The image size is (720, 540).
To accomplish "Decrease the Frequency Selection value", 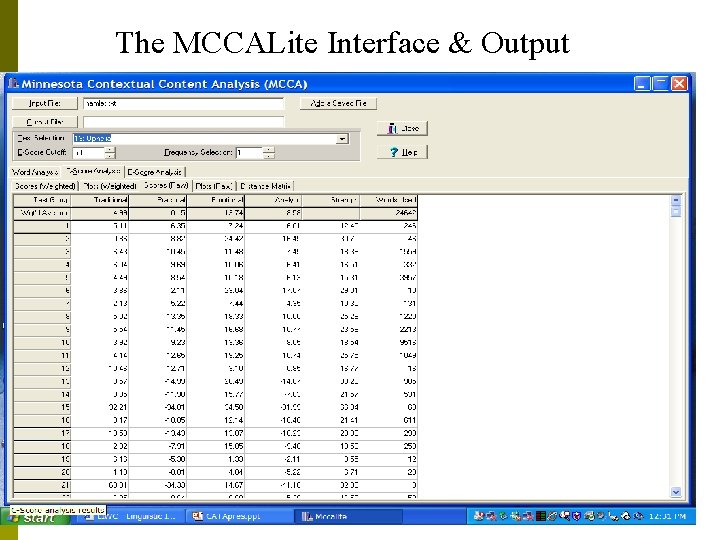I will click(x=270, y=156).
